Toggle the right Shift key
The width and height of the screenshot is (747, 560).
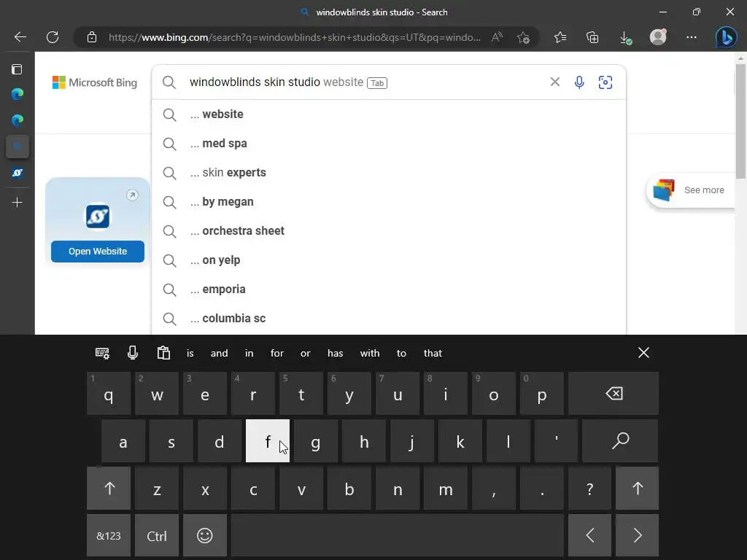click(638, 488)
